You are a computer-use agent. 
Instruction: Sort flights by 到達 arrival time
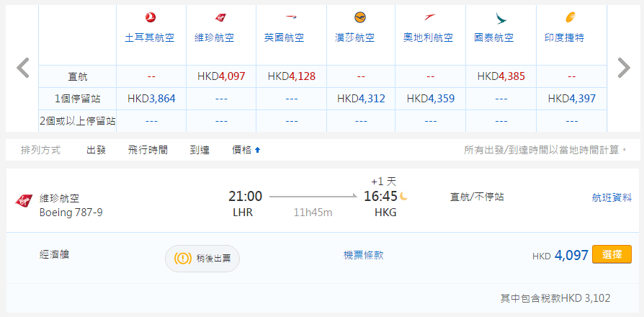200,150
